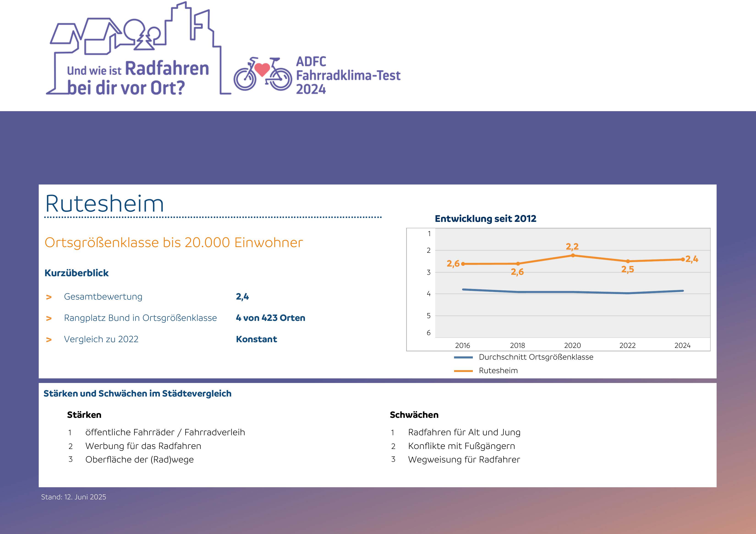Click the Rutesheim city heading

pyautogui.click(x=104, y=204)
